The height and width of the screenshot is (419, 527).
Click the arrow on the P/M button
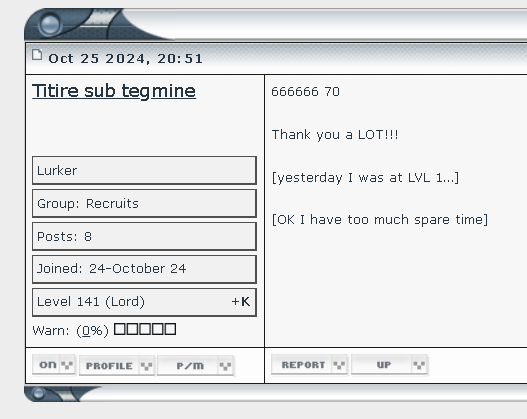tap(225, 366)
